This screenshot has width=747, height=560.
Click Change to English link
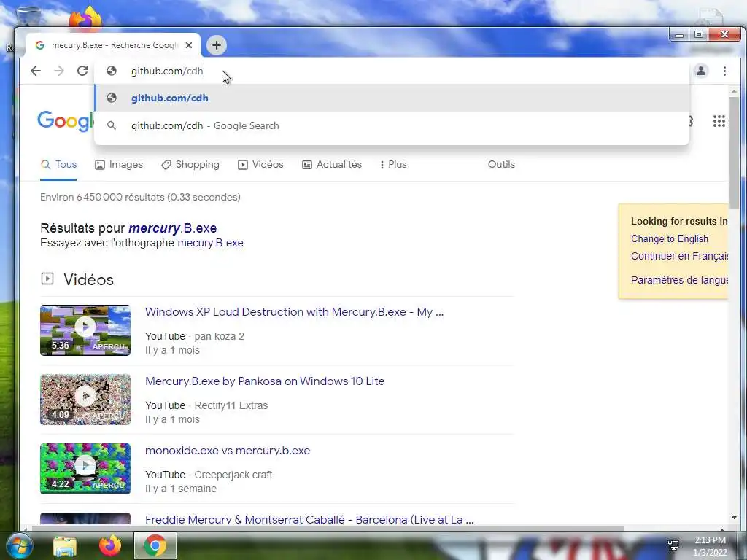(669, 239)
